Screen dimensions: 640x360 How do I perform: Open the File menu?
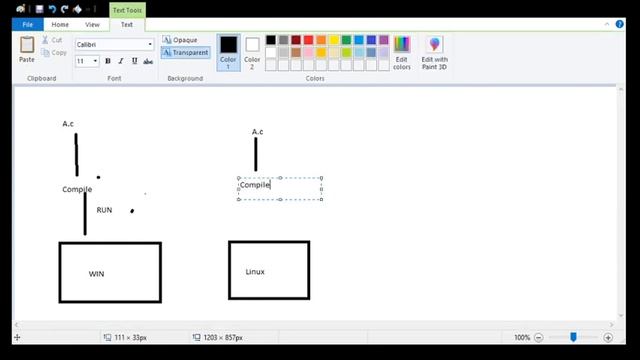(28, 24)
